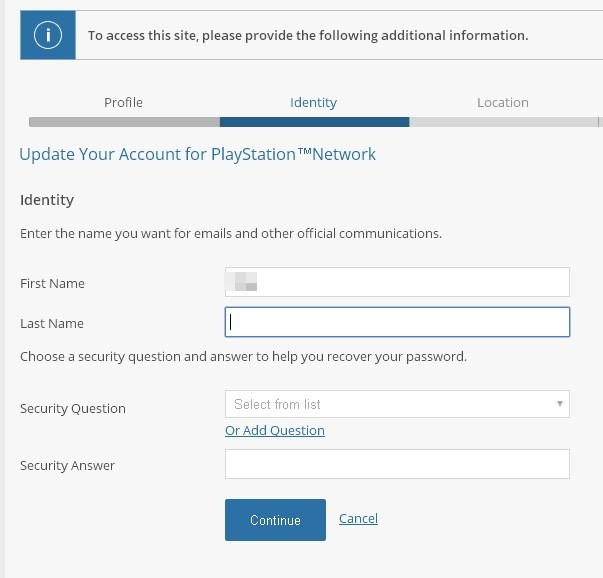Viewport: 603px width, 578px height.
Task: Click the Security Question label
Action: coord(73,408)
